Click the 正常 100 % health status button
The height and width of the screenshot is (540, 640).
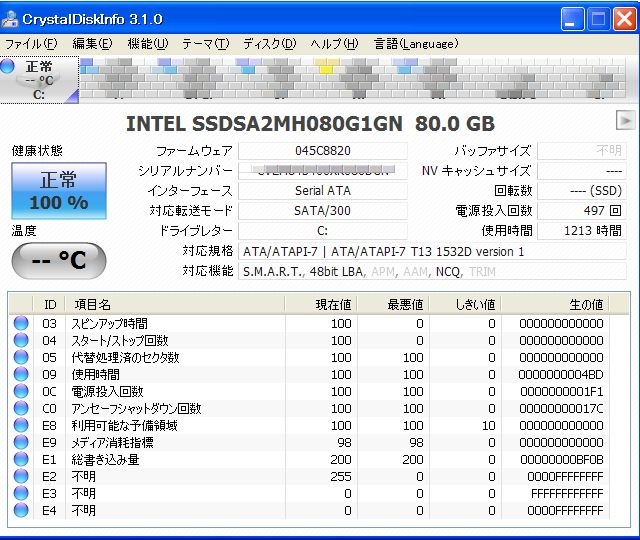pos(59,191)
